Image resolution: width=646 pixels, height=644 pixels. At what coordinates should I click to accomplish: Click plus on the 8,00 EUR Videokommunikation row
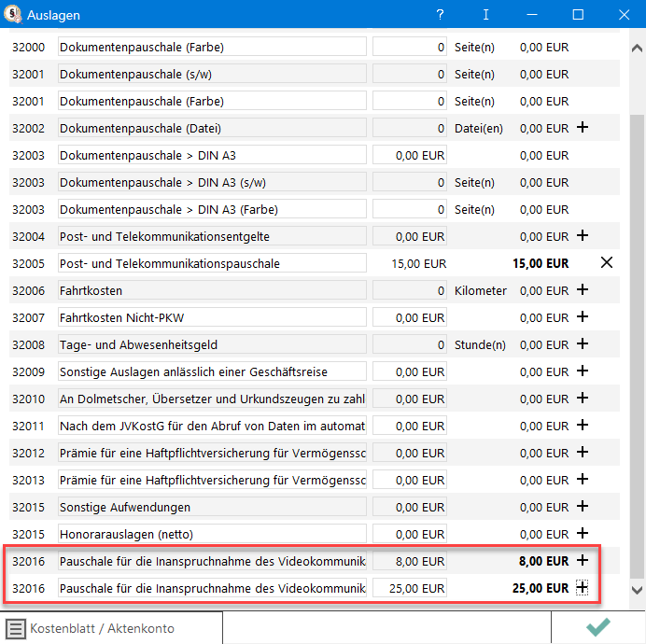583,560
